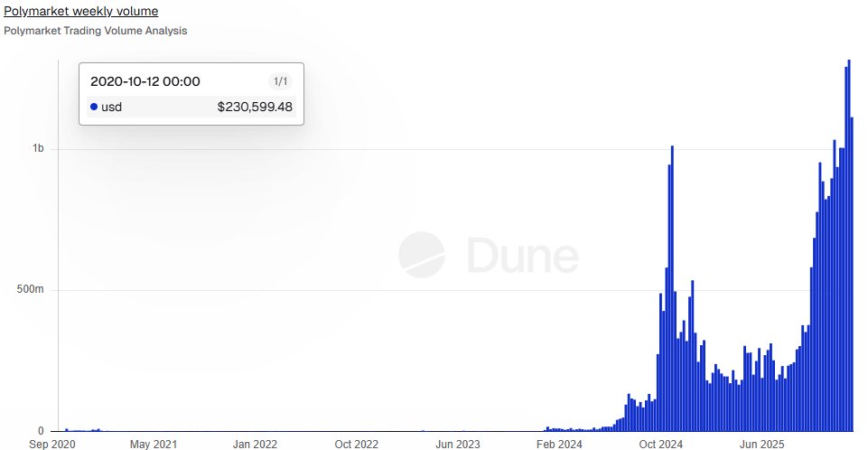
Task: Click the 1b y-axis label
Action: [38, 148]
